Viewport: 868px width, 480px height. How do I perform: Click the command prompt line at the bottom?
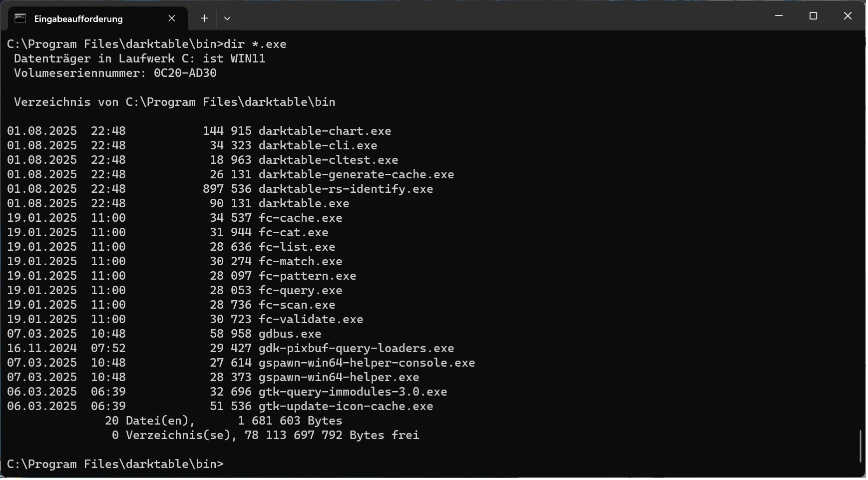115,464
